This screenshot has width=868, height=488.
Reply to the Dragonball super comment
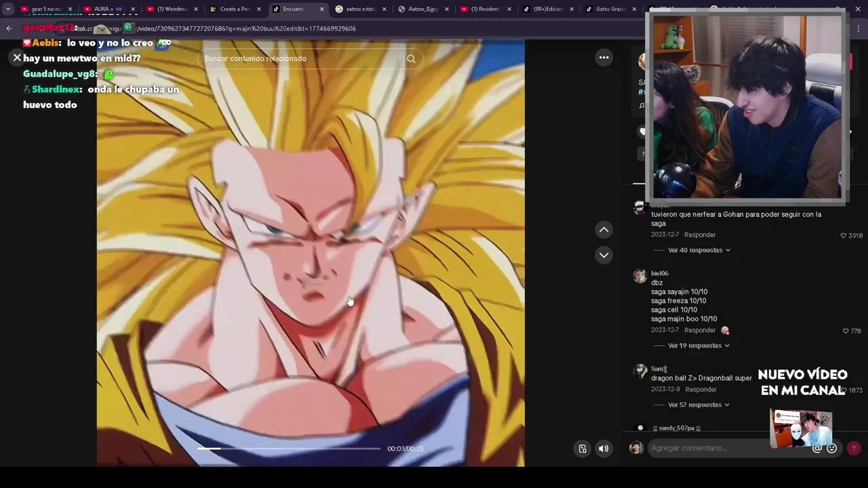(701, 390)
